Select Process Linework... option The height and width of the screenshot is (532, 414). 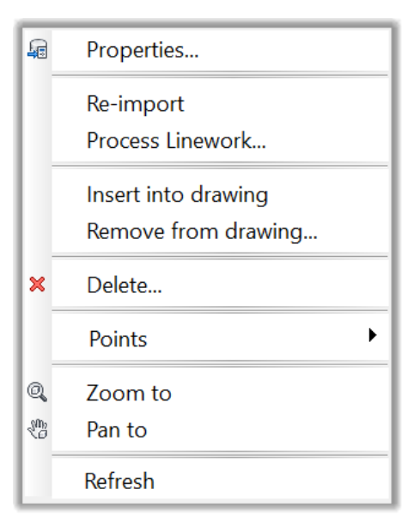coord(176,140)
